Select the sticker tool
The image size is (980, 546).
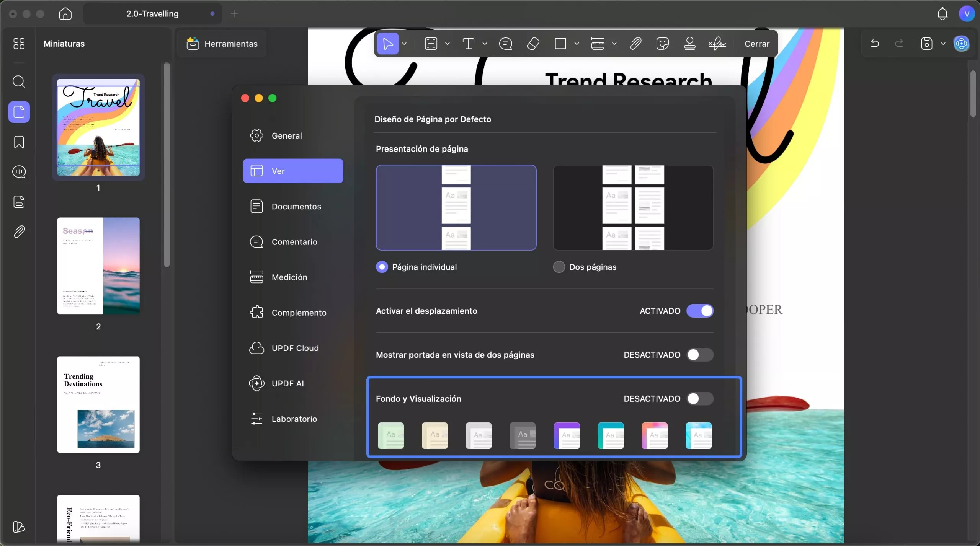tap(662, 44)
